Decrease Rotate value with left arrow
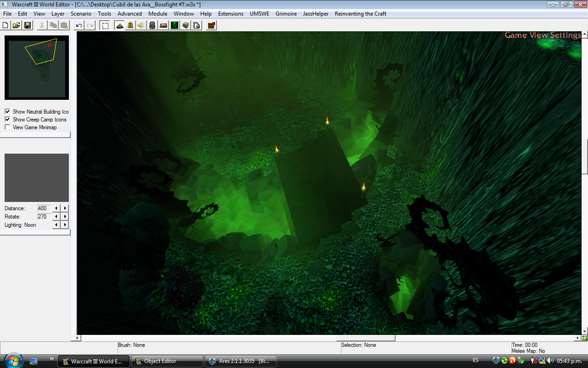The image size is (588, 368). pyautogui.click(x=57, y=217)
